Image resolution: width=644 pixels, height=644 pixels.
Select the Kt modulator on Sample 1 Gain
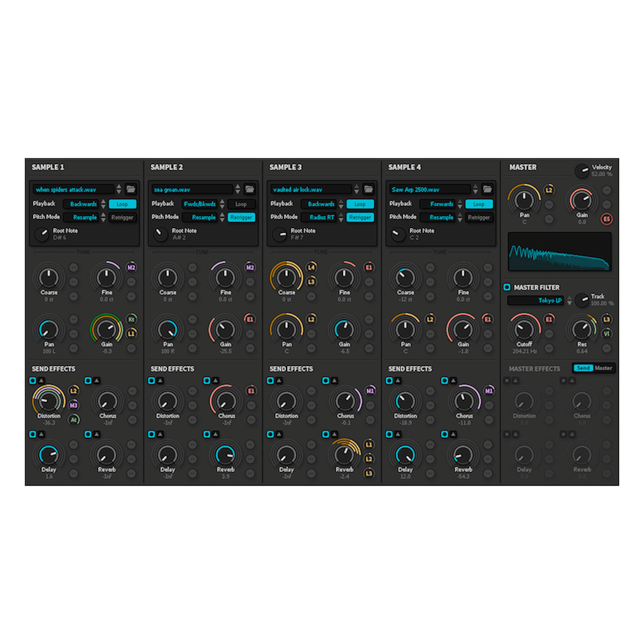point(131,319)
